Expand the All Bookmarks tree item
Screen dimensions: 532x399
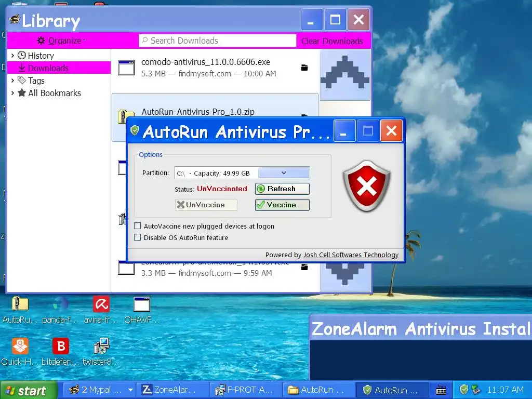[12, 93]
